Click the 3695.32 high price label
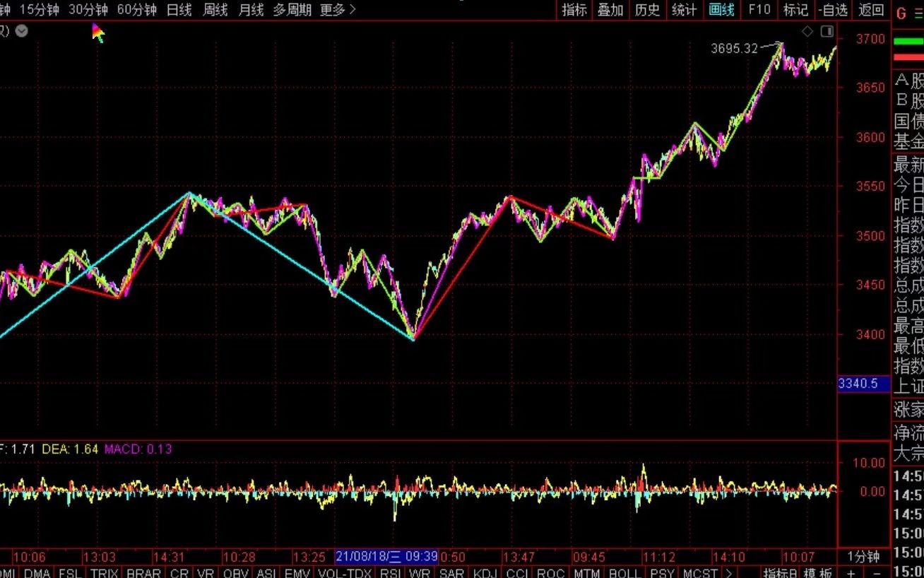This screenshot has width=924, height=578. pyautogui.click(x=734, y=49)
